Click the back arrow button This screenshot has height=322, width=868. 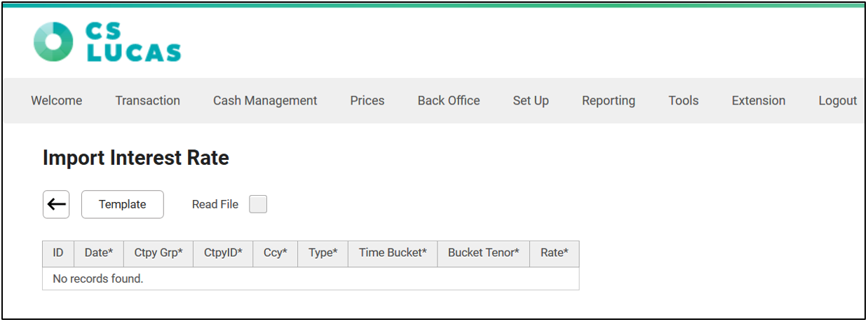(56, 204)
